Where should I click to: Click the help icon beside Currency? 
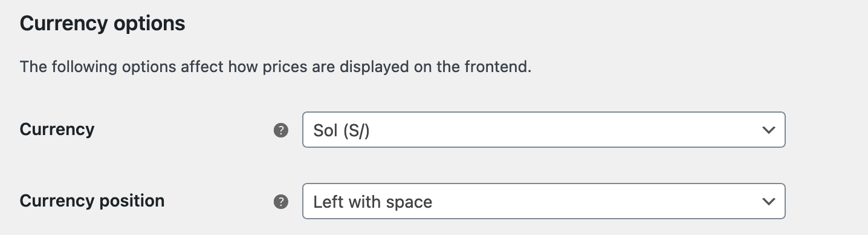[x=280, y=130]
